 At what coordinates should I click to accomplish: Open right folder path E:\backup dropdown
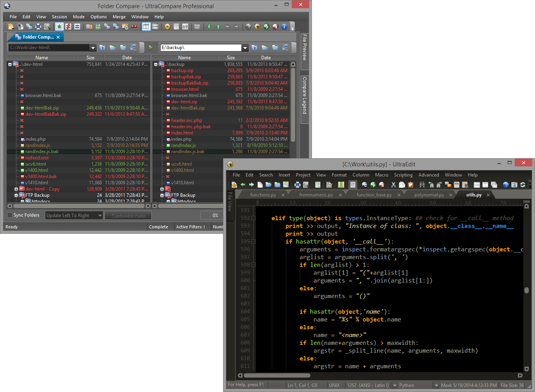click(245, 48)
